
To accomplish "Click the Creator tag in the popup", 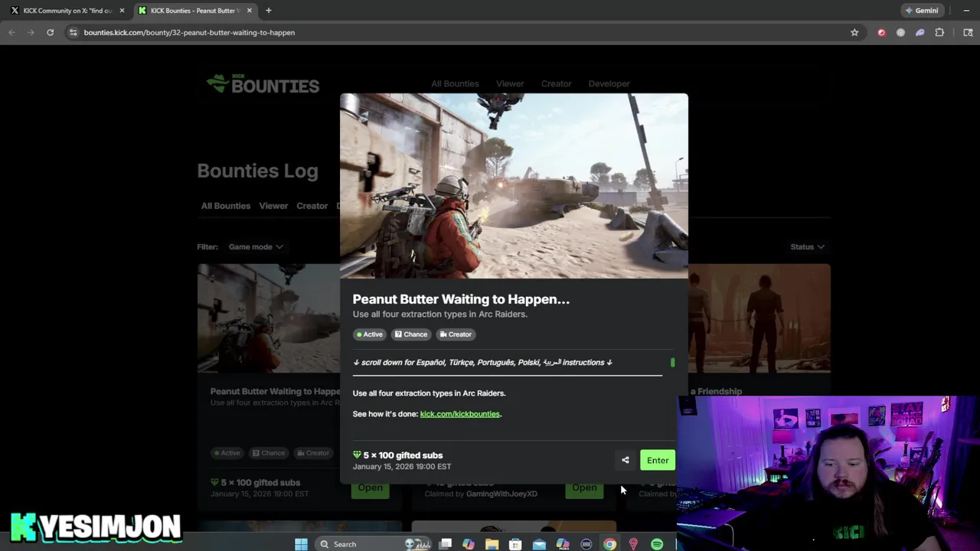I will [x=456, y=334].
